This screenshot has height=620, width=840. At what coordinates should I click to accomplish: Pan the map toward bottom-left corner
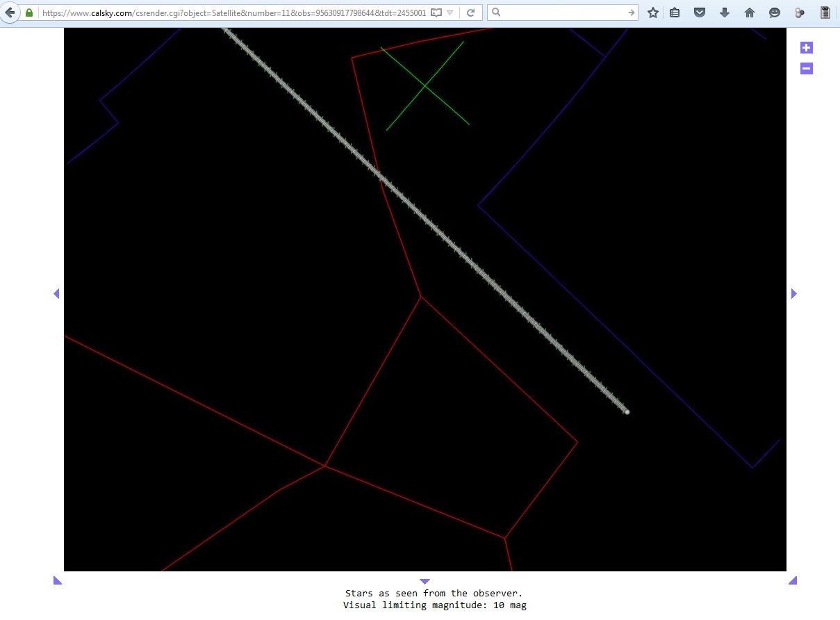point(57,580)
